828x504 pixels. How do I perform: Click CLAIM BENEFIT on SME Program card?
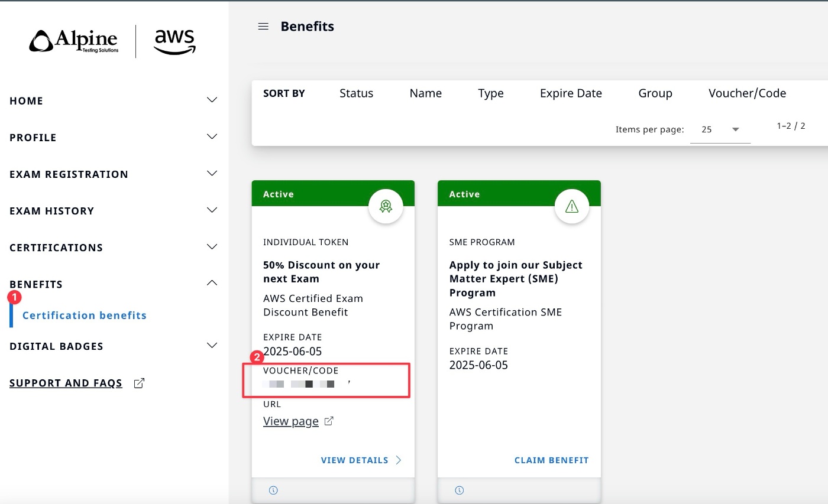[x=552, y=460]
